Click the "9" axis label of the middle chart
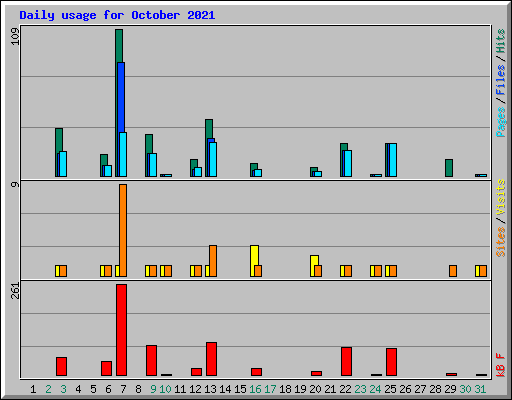 click(15, 184)
